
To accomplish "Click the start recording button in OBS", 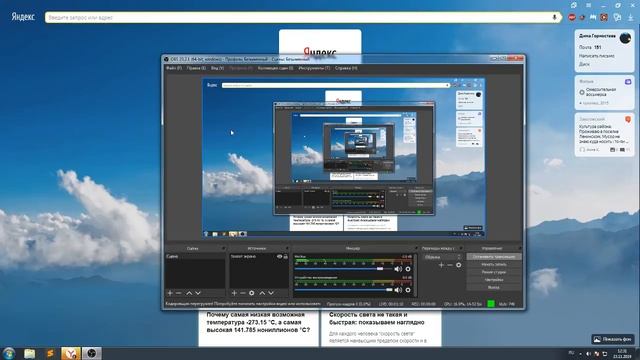I will coord(494,264).
